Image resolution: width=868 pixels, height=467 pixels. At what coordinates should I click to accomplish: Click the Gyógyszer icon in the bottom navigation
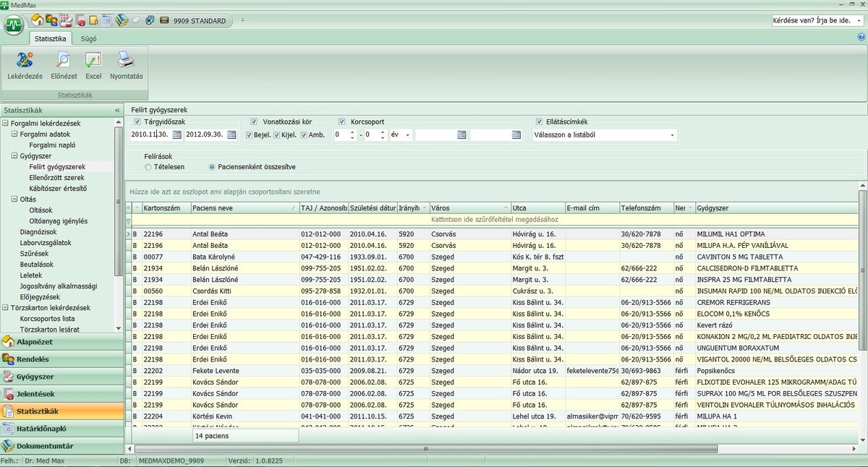9,377
